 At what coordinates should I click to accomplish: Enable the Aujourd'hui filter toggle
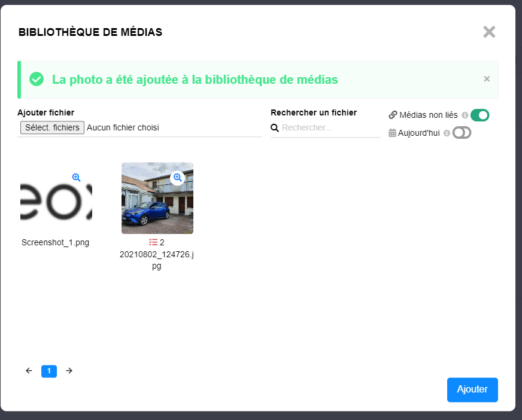pos(462,132)
